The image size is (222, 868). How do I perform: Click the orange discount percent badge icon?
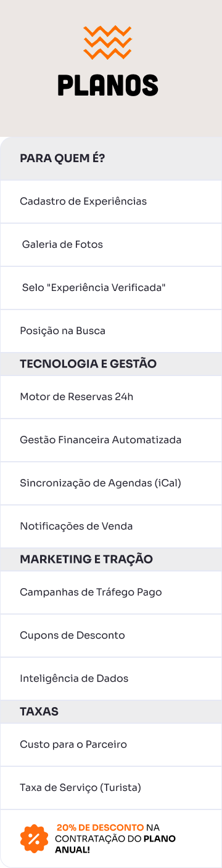pyautogui.click(x=34, y=838)
